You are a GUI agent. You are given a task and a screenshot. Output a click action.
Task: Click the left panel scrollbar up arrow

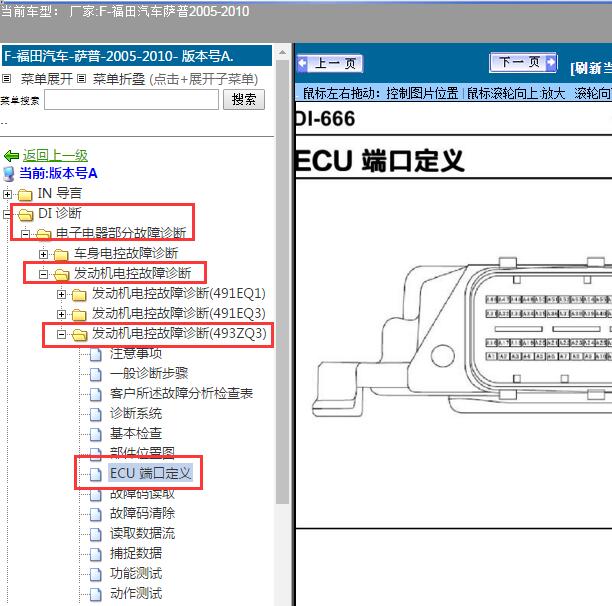pos(282,52)
